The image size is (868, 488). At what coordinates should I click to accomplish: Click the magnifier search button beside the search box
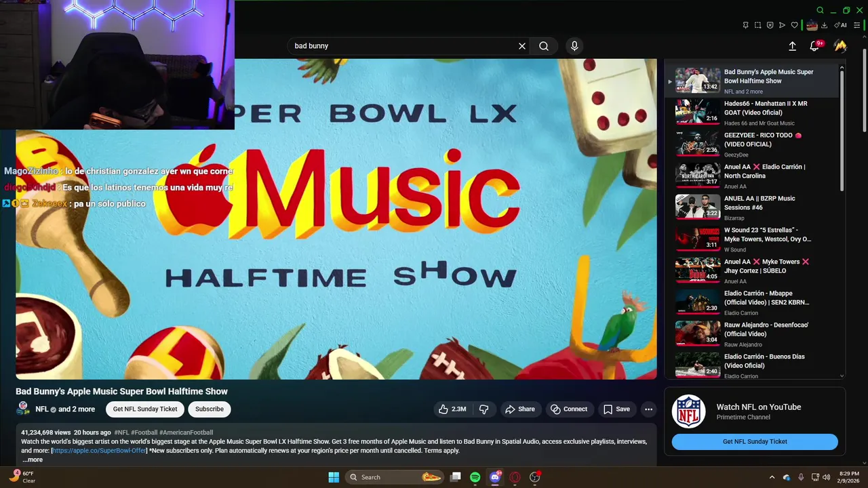coord(544,46)
